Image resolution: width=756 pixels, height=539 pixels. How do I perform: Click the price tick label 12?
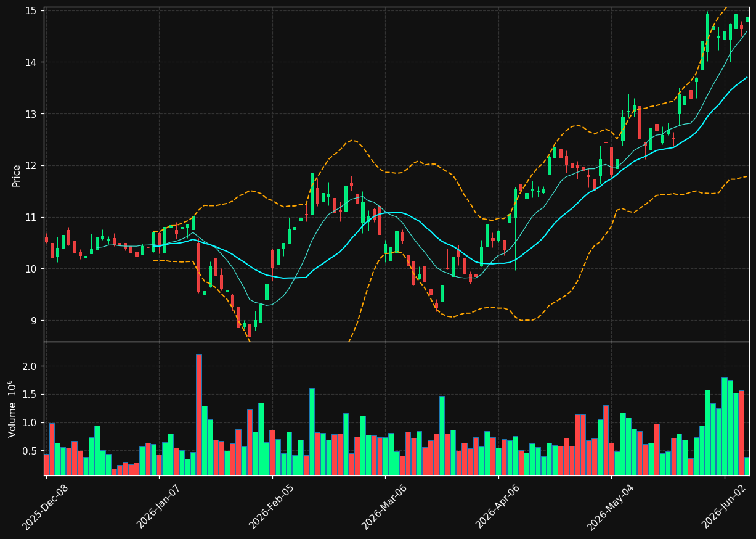tap(32, 166)
